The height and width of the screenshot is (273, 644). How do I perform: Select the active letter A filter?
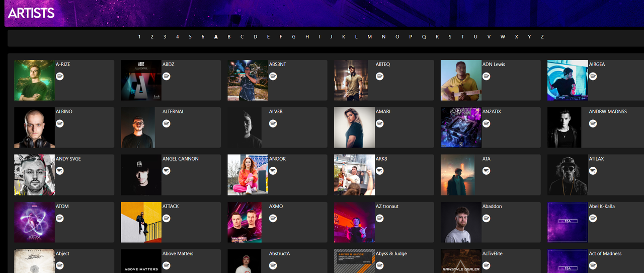click(216, 37)
